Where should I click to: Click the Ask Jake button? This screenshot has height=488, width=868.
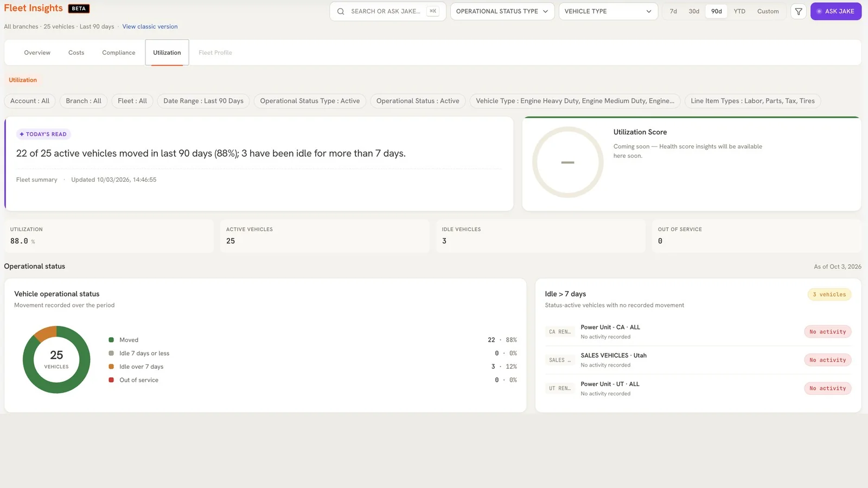(x=835, y=11)
